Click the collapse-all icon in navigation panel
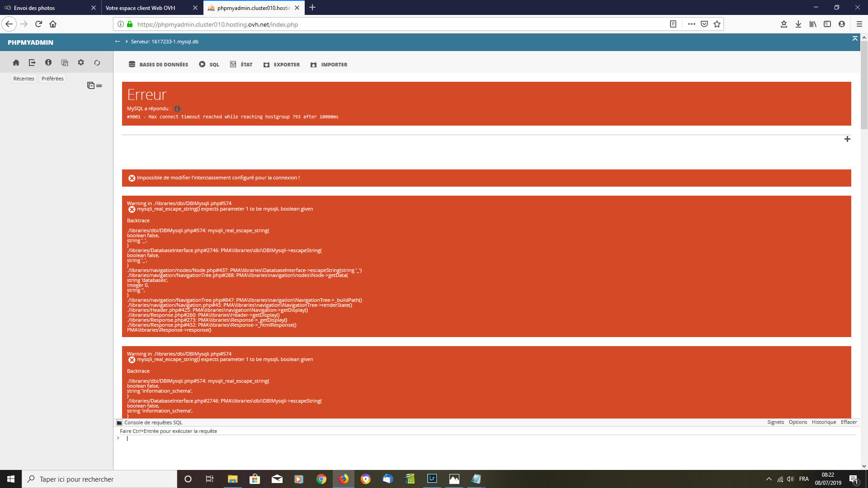Screen dimensions: 868x488 [x=90, y=85]
